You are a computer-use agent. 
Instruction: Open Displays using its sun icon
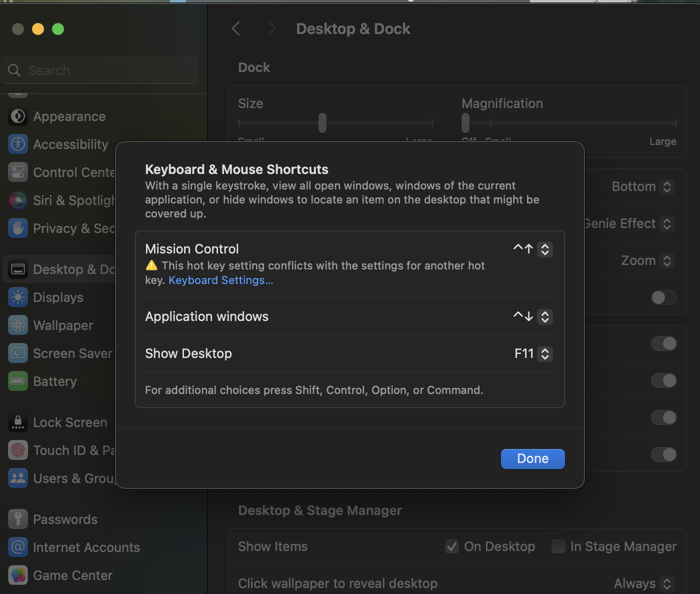pos(18,297)
